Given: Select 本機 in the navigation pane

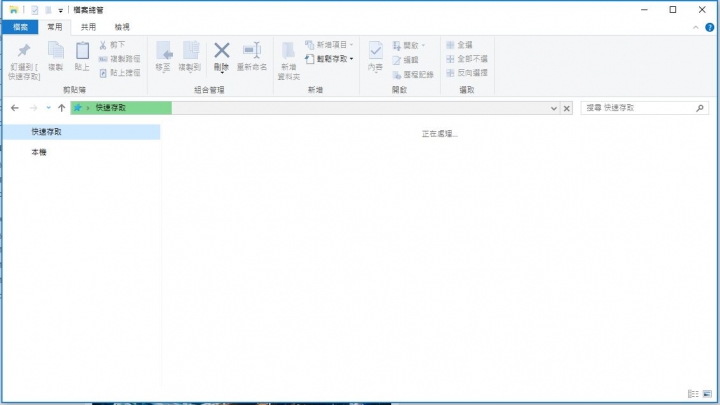Looking at the screenshot, I should point(39,152).
